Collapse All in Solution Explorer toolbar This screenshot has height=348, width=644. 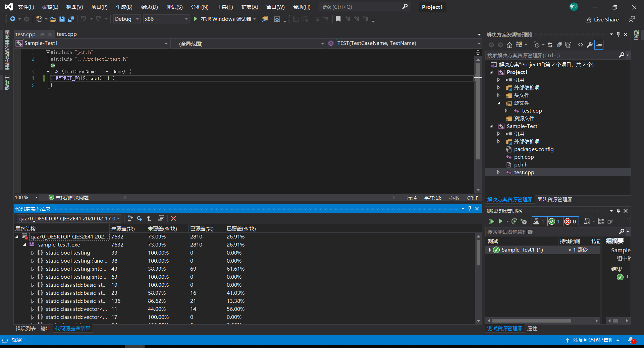(559, 45)
